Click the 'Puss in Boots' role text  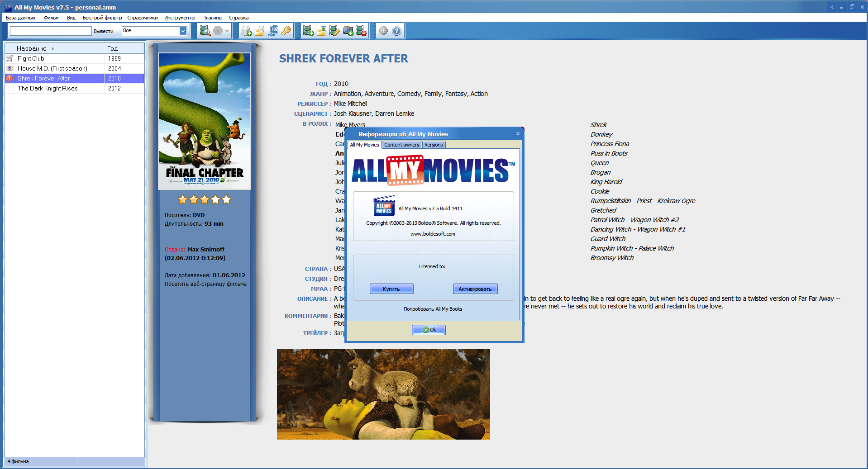click(609, 153)
